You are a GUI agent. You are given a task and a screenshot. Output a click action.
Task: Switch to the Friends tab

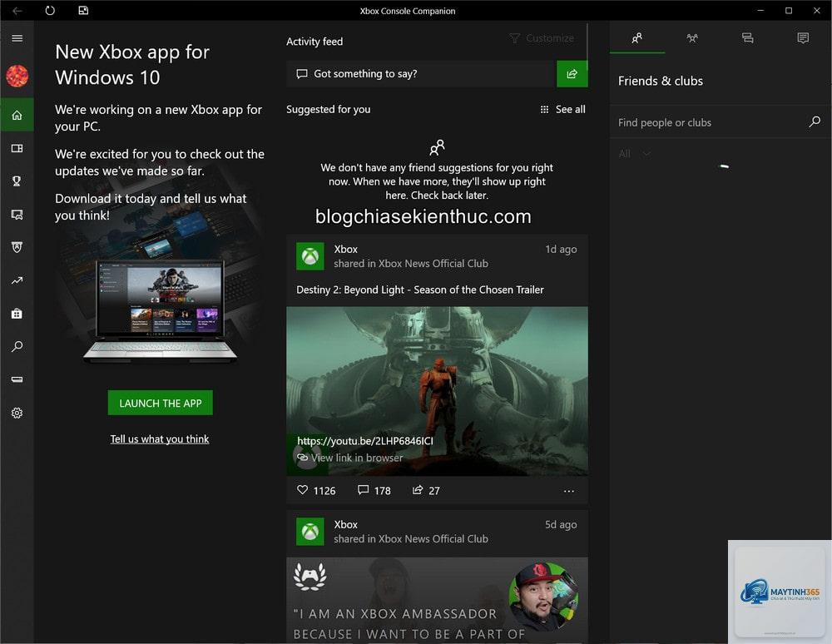636,37
